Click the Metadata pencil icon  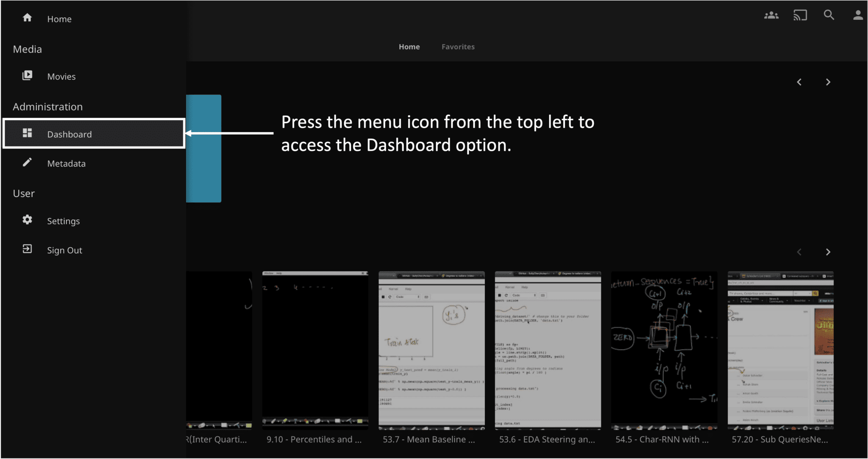pyautogui.click(x=27, y=163)
